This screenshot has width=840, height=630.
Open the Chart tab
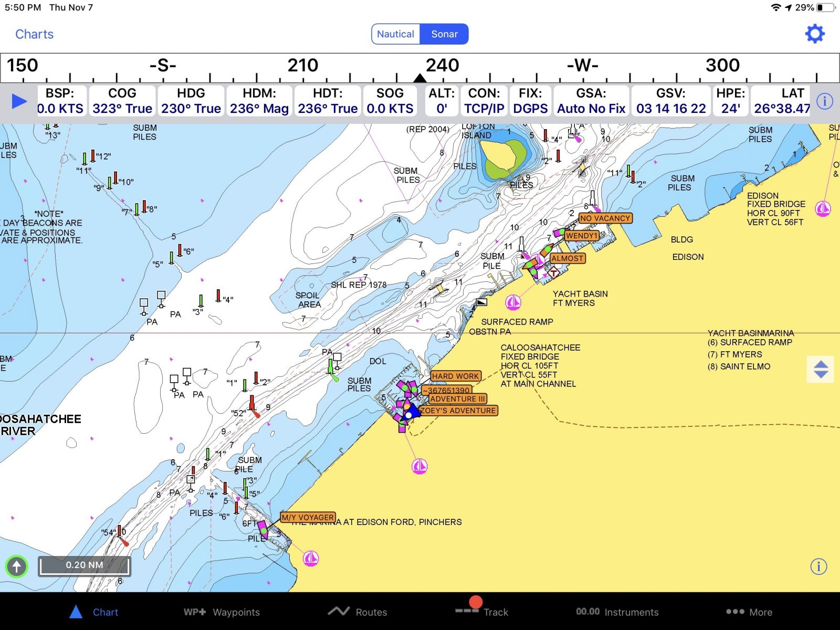[x=94, y=612]
